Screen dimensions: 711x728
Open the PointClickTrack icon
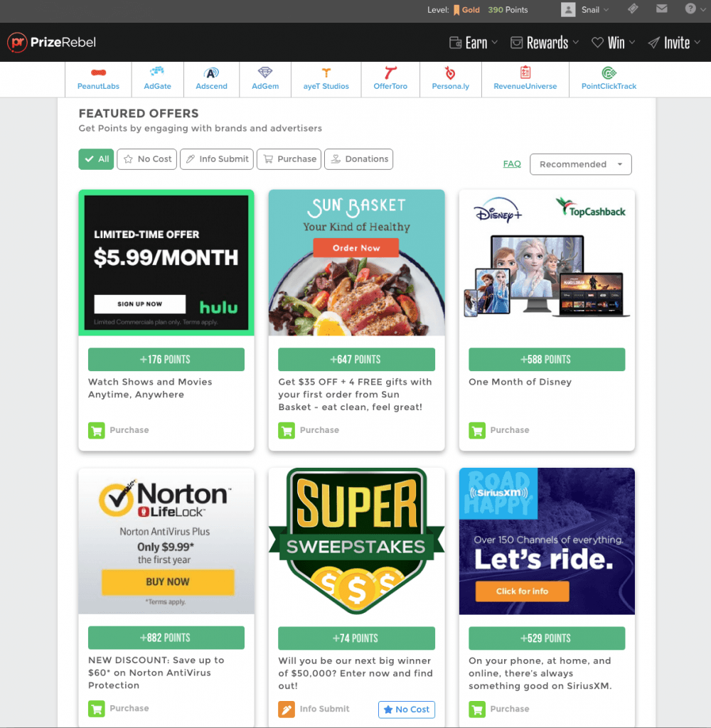coord(609,73)
